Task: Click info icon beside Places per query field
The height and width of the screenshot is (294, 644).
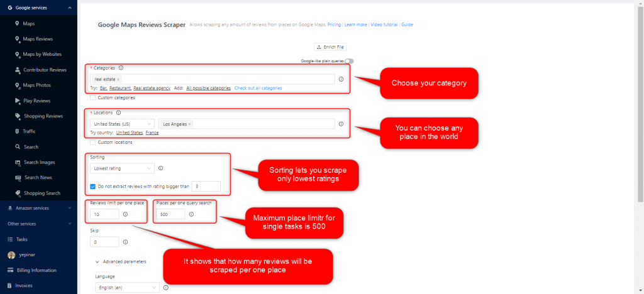Action: point(191,214)
